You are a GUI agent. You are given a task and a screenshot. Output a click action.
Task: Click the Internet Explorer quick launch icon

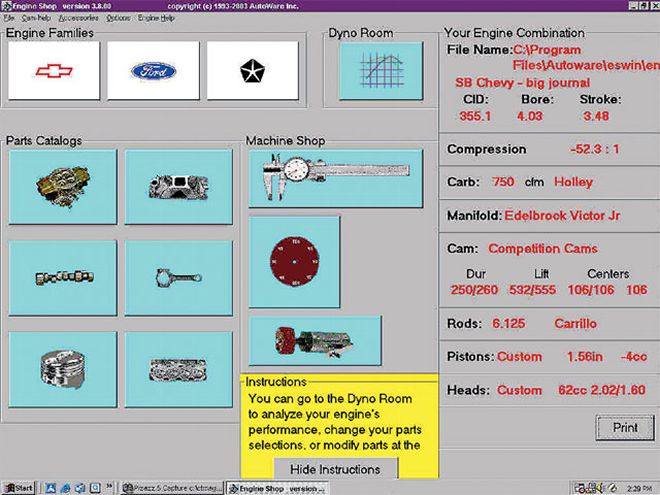coord(65,488)
